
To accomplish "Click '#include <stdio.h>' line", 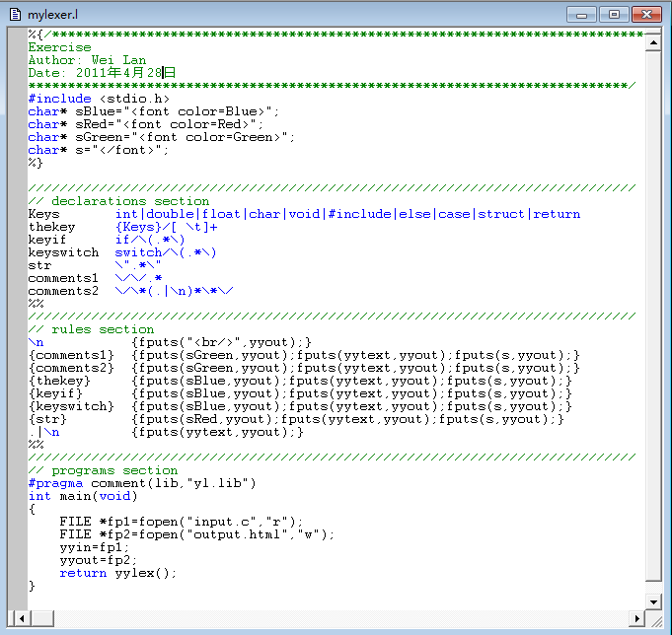I will pos(99,99).
